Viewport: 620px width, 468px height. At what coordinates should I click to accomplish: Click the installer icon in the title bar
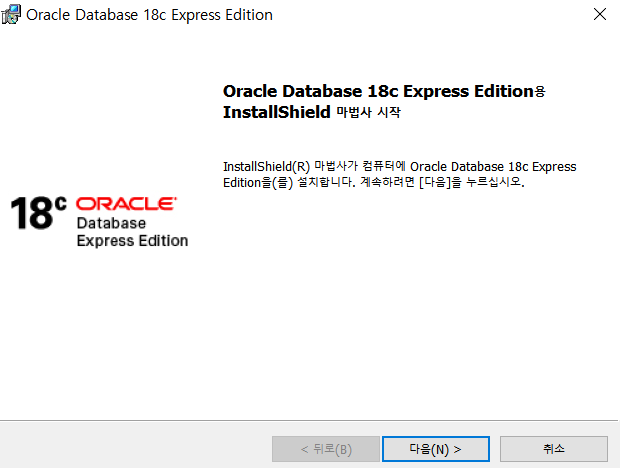tap(11, 15)
